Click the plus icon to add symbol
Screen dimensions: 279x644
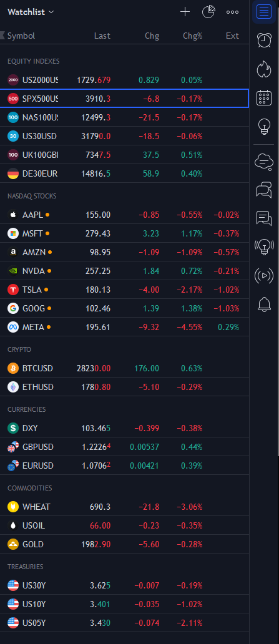click(x=185, y=12)
